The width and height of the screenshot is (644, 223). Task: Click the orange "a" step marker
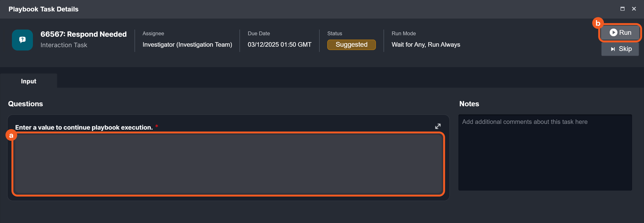click(11, 135)
